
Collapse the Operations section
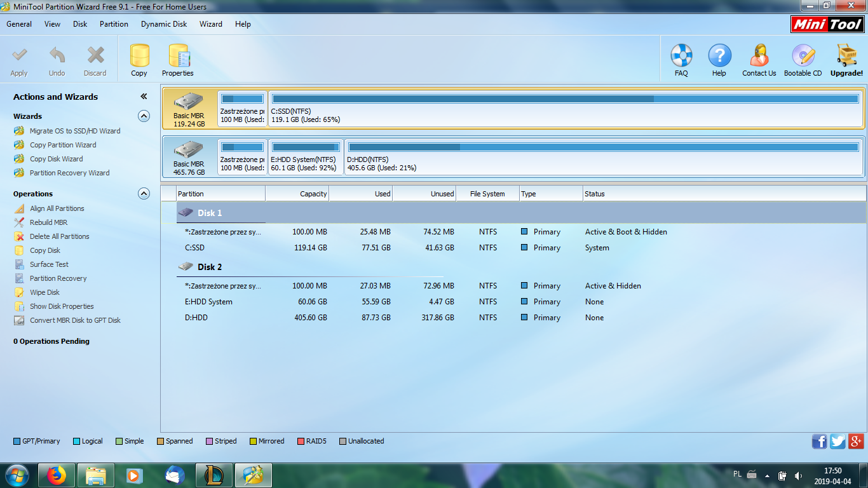(x=144, y=194)
